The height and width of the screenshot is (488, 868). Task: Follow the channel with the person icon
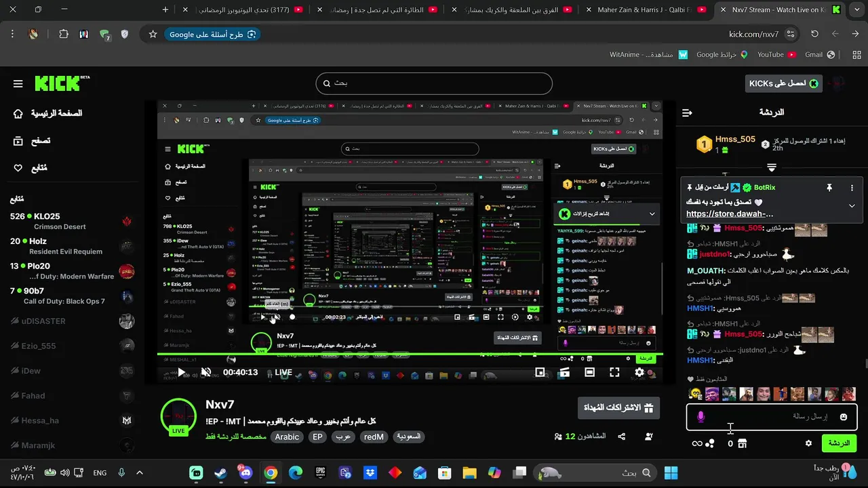[649, 437]
